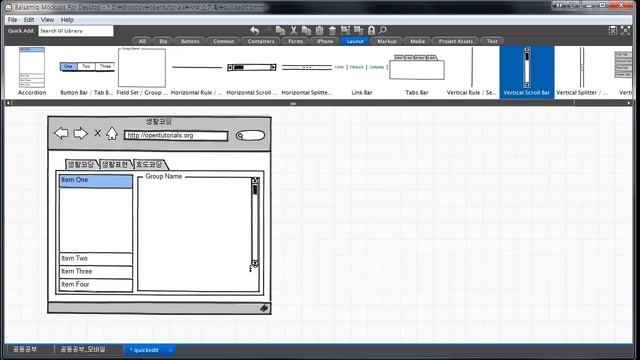Select the Buttons library category
Screen dimensions: 640x360
190,41
